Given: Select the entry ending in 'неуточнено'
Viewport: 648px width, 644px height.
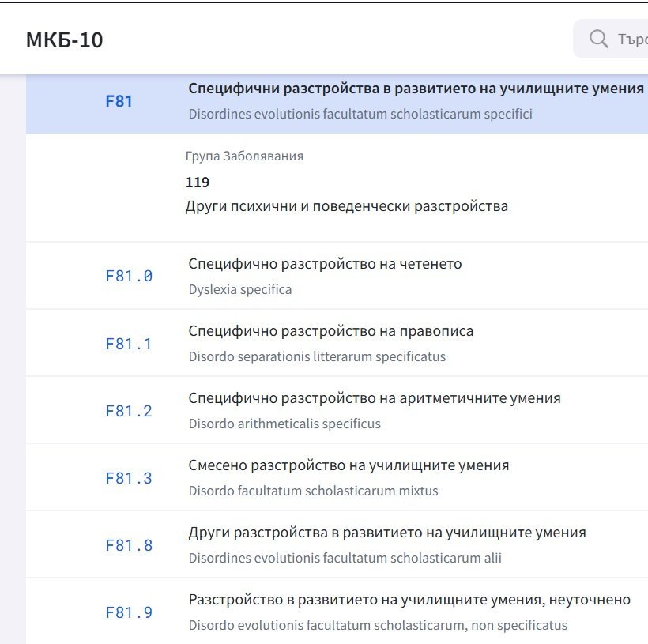Looking at the screenshot, I should pyautogui.click(x=409, y=600).
